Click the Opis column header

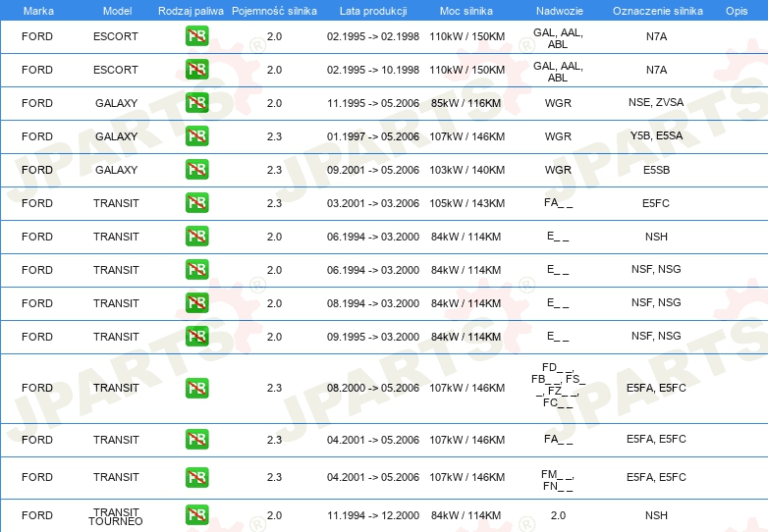coord(737,11)
